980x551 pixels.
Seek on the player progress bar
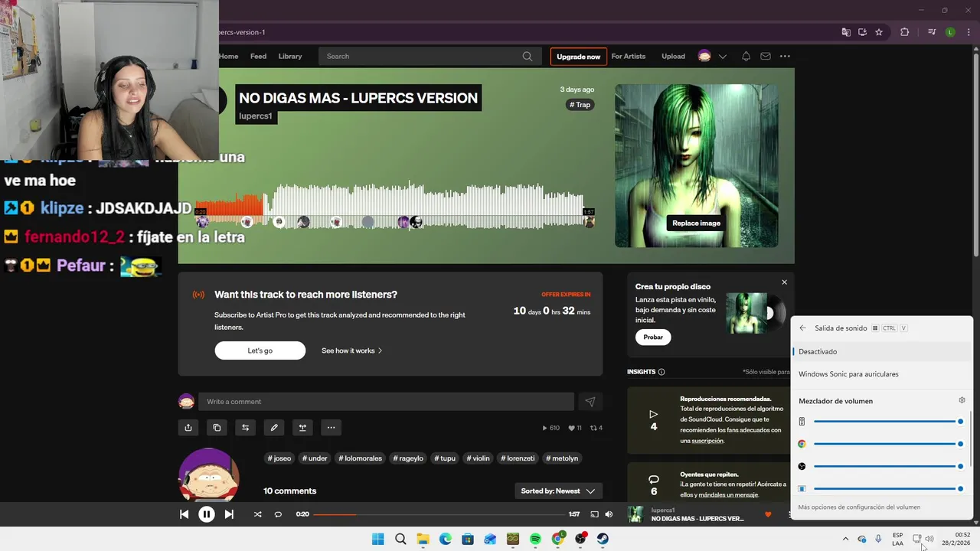point(439,514)
